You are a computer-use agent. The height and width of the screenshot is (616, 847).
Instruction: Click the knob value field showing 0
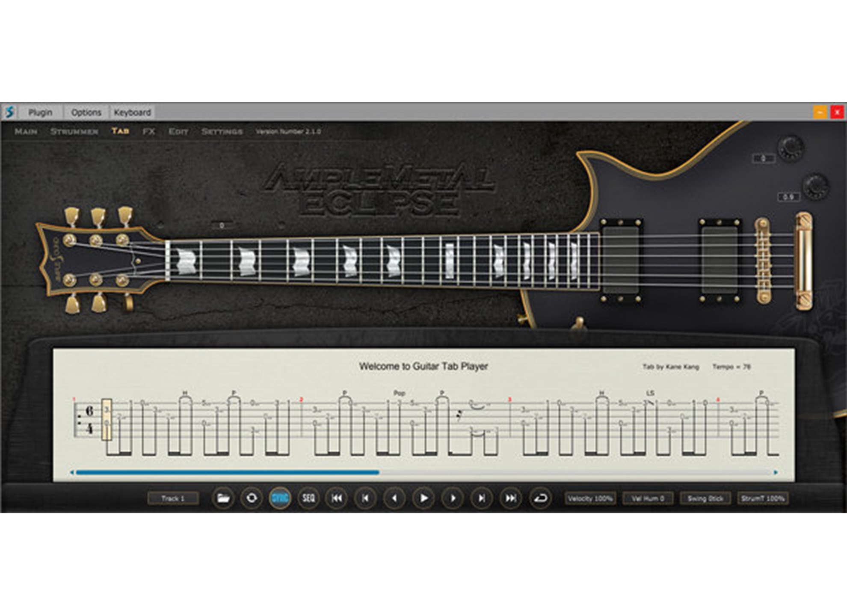pyautogui.click(x=764, y=159)
